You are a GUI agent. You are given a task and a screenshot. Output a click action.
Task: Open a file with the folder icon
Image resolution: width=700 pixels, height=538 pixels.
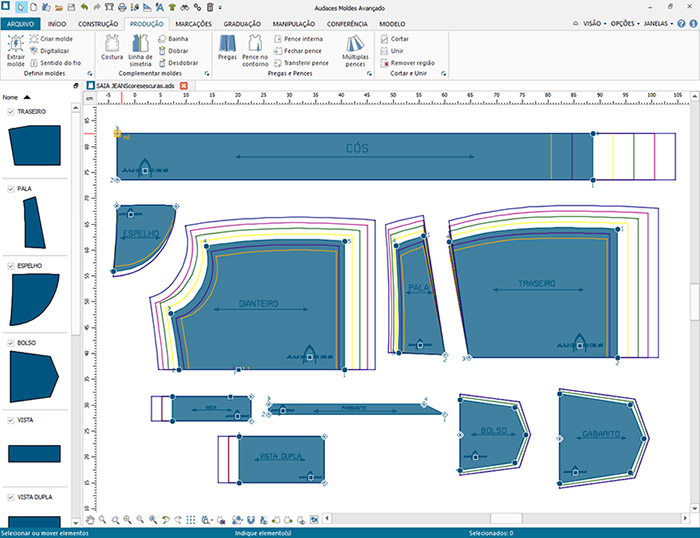point(58,7)
